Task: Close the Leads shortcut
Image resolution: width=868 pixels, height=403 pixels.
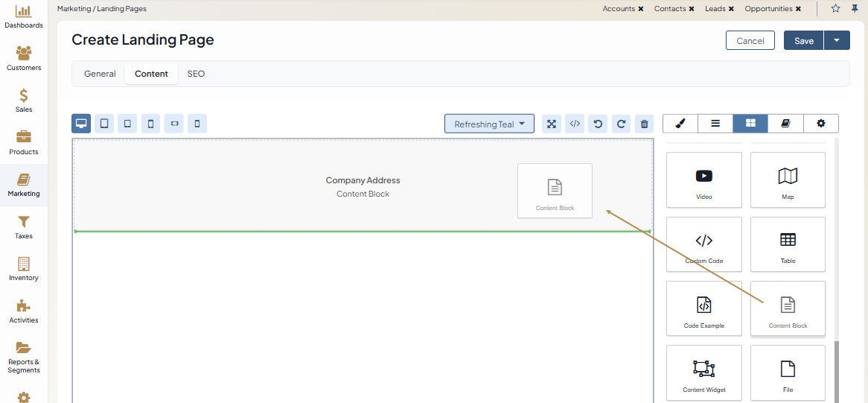Action: (x=731, y=9)
